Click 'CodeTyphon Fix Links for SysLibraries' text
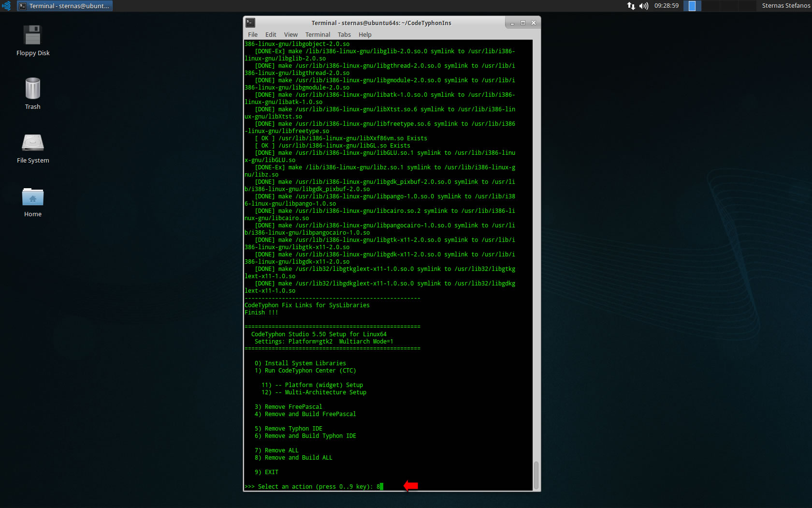 (307, 305)
